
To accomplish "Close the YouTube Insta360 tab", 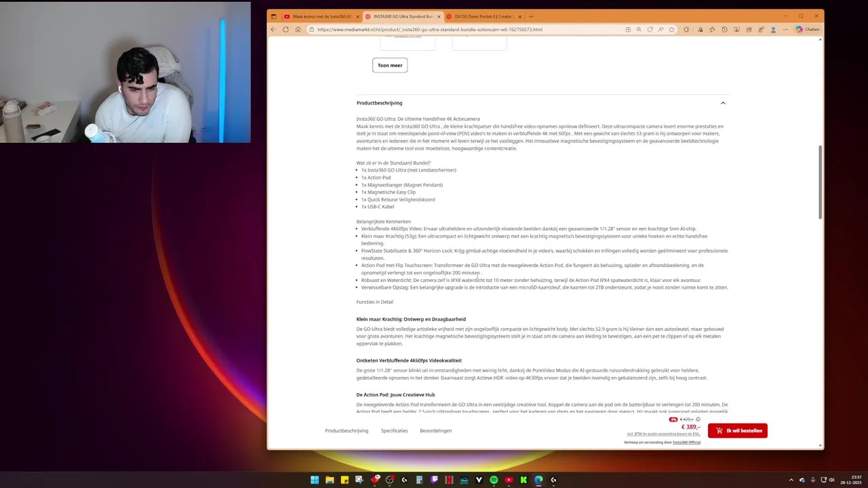I will [x=358, y=16].
